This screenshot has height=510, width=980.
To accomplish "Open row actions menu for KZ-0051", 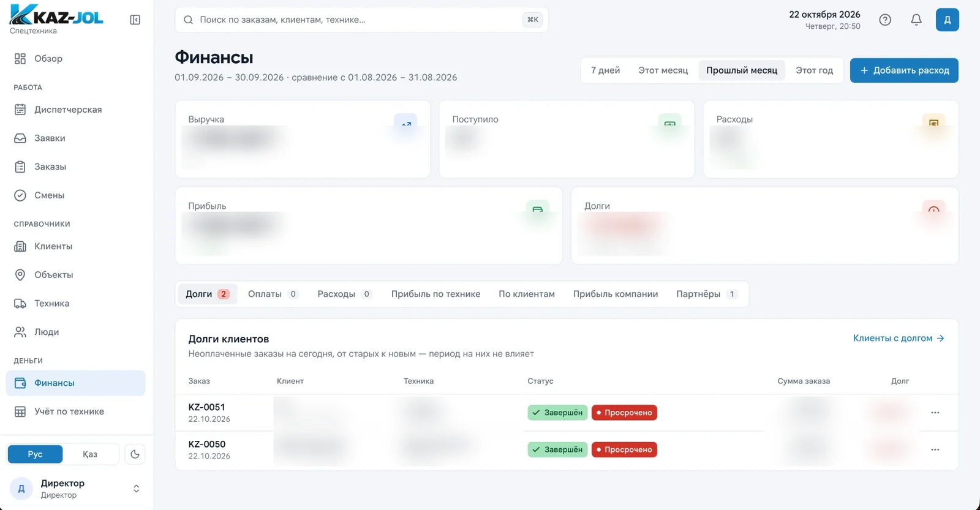I will coord(935,413).
